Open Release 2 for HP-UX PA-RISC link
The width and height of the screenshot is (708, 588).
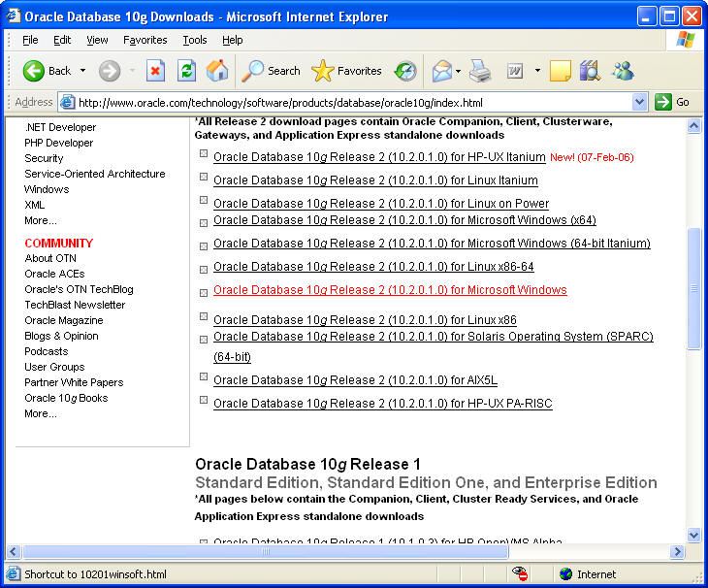pos(383,404)
